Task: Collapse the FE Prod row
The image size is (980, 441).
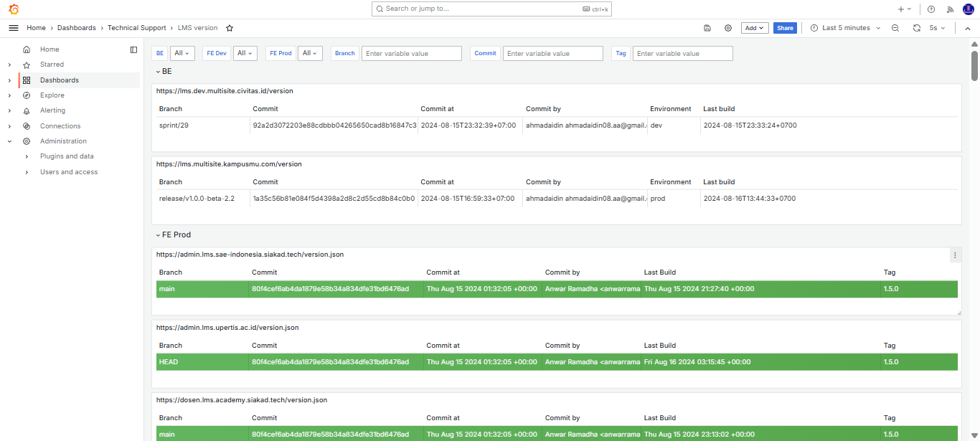Action: (x=158, y=234)
